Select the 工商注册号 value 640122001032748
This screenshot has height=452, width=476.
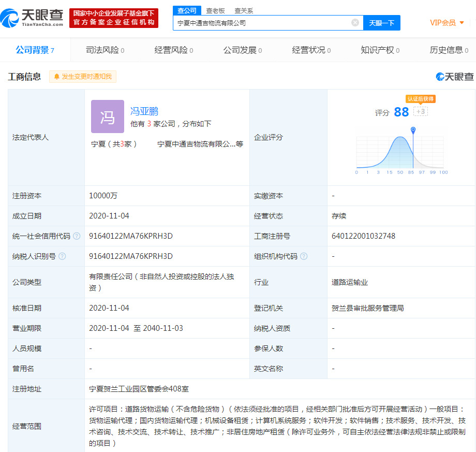point(363,236)
